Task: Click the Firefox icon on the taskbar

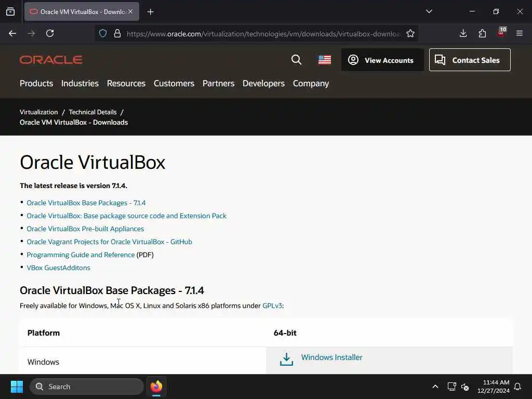Action: click(156, 387)
